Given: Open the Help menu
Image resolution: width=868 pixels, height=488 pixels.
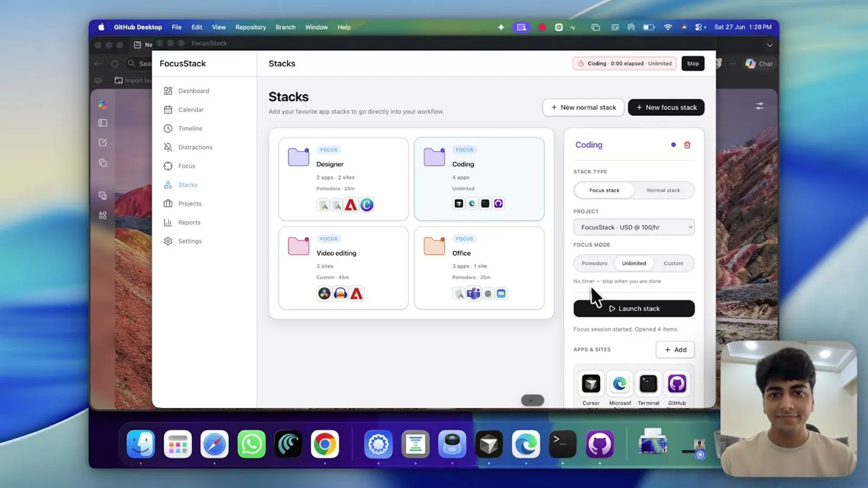Looking at the screenshot, I should coord(344,27).
